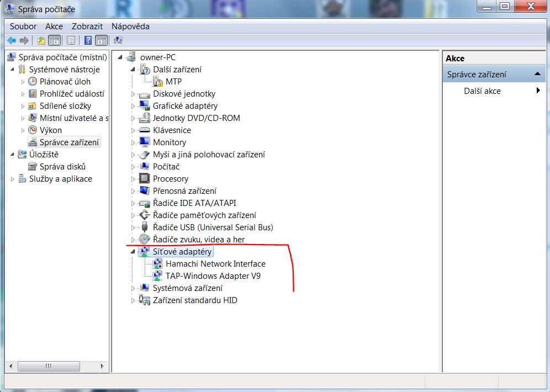Toggle the Show/Hide Action Pane toolbar button

[x=101, y=40]
